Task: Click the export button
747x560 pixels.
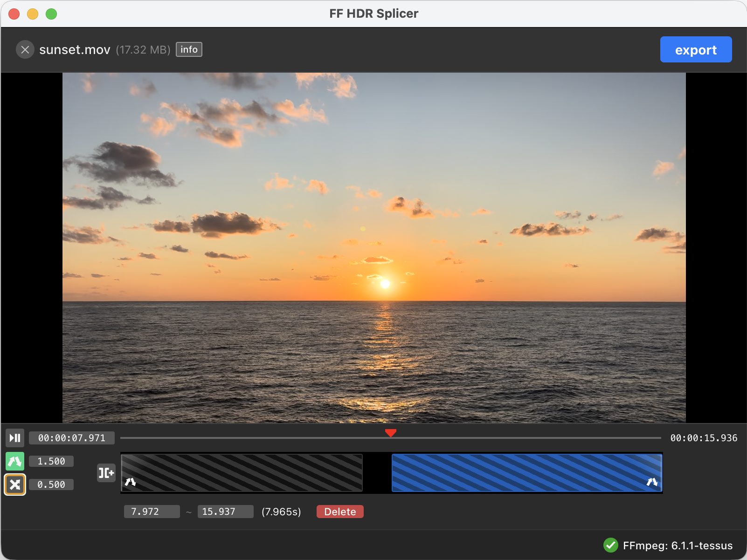Action: (x=696, y=49)
